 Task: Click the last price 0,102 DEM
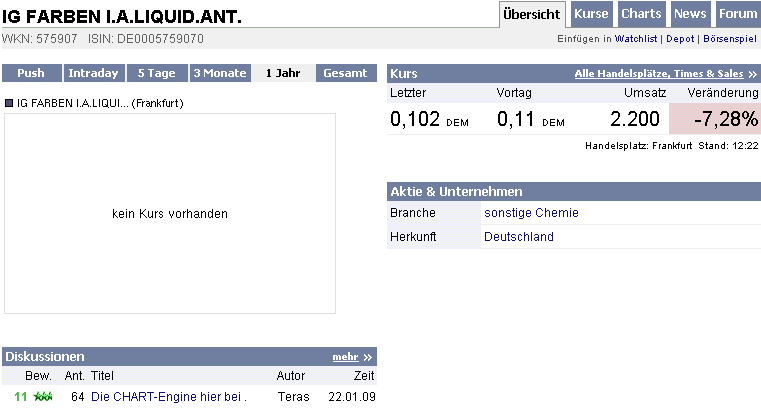429,119
